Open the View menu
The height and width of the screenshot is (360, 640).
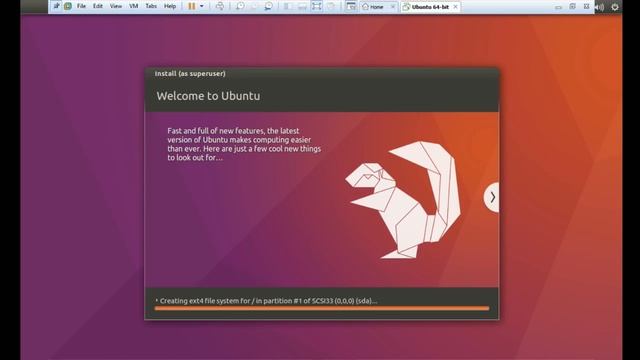click(x=116, y=6)
